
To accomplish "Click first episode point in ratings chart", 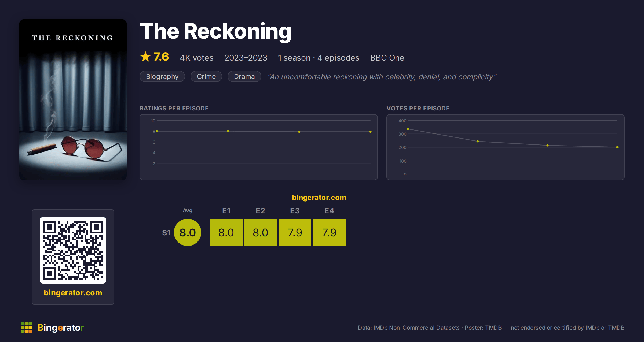I will point(157,131).
